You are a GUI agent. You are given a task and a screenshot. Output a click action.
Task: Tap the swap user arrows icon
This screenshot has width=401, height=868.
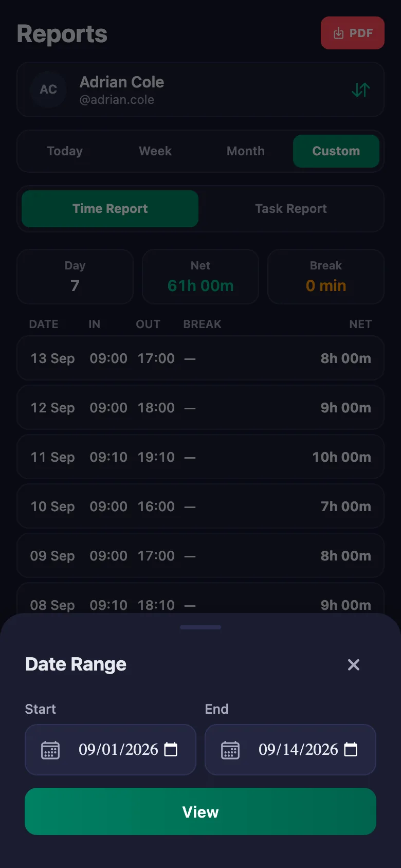click(x=361, y=90)
